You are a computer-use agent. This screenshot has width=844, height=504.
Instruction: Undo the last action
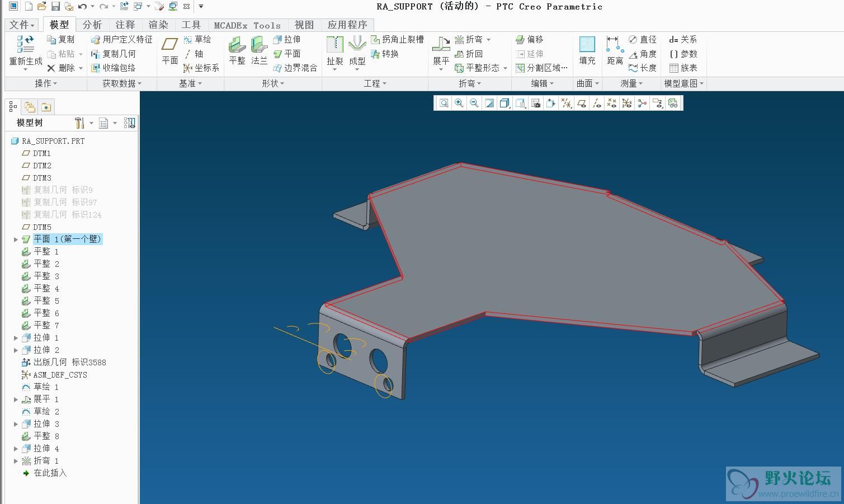coord(83,7)
